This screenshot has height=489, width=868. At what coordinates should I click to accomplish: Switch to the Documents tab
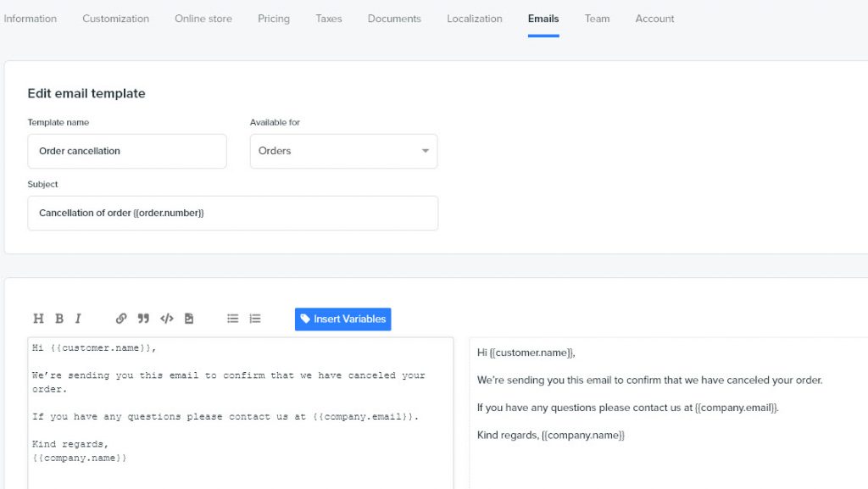394,19
